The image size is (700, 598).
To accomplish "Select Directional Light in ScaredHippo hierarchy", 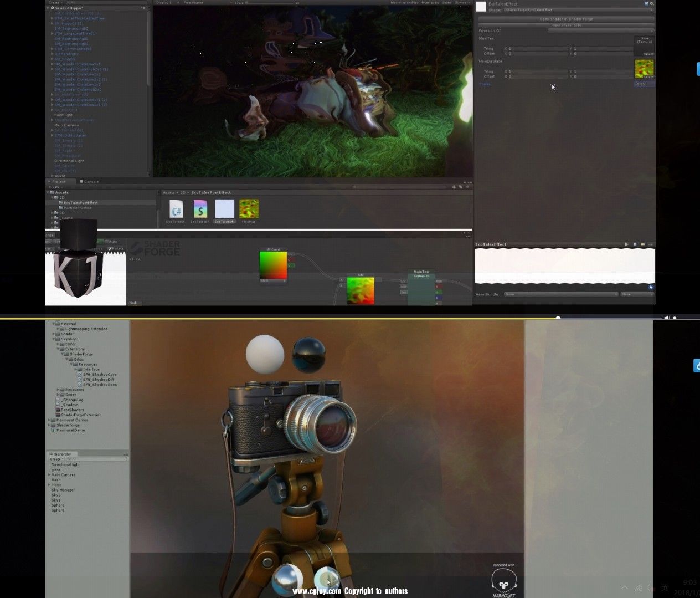I will pos(69,161).
